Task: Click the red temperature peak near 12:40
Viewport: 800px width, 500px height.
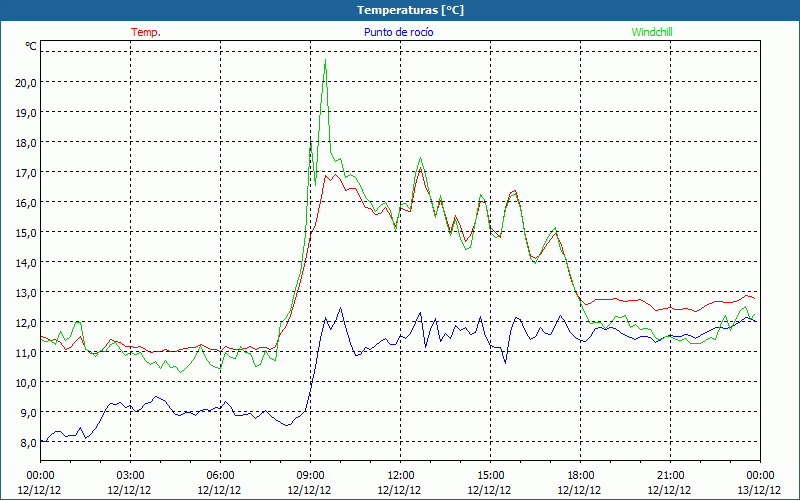Action: [x=420, y=167]
